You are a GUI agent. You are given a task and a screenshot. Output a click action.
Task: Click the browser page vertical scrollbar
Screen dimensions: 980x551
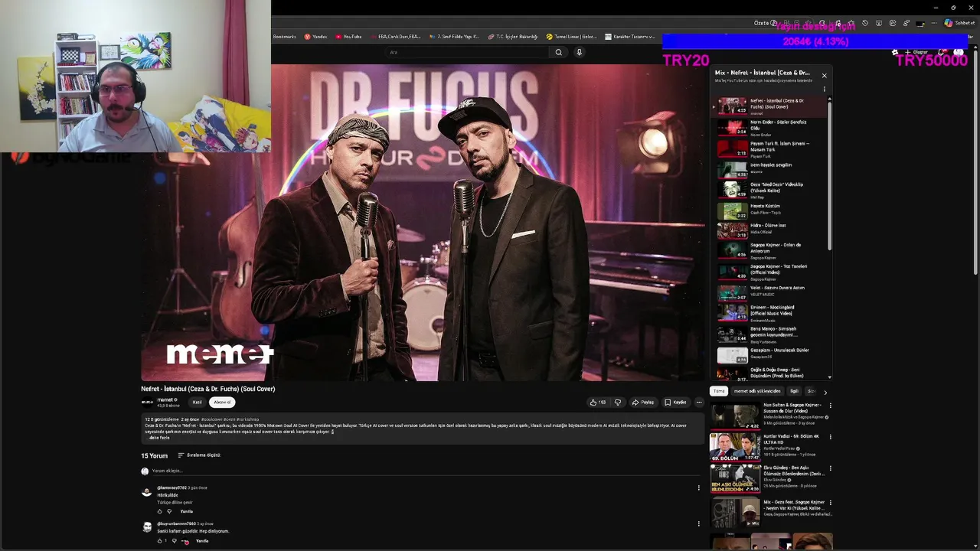[974, 165]
